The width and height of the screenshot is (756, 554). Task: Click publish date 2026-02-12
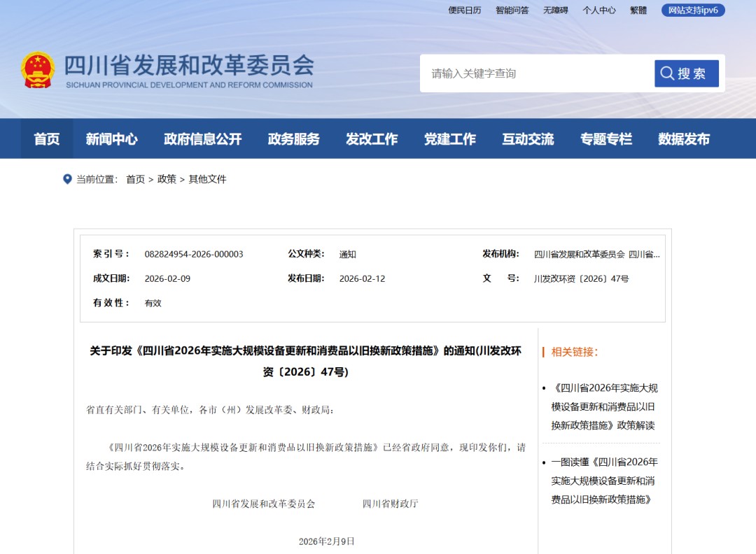click(362, 279)
